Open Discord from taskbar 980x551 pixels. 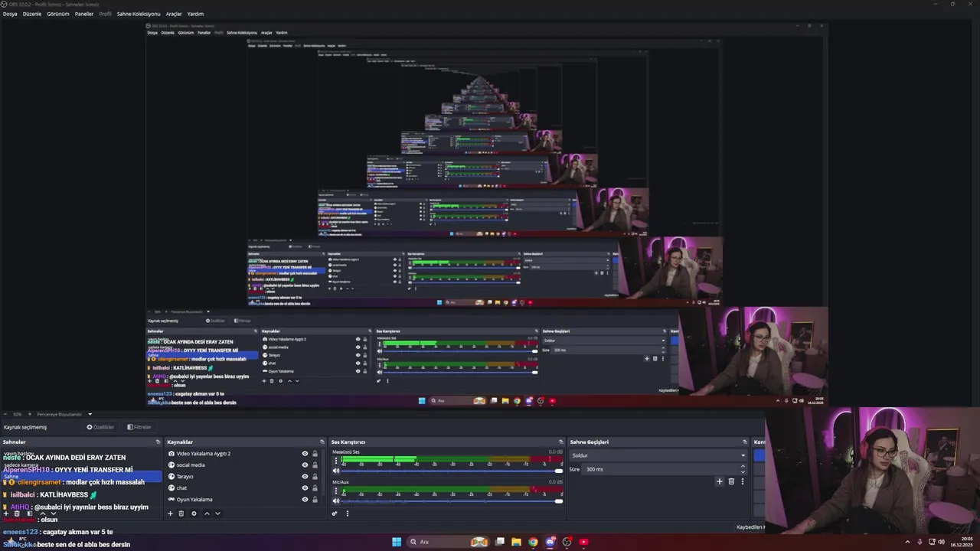[550, 542]
